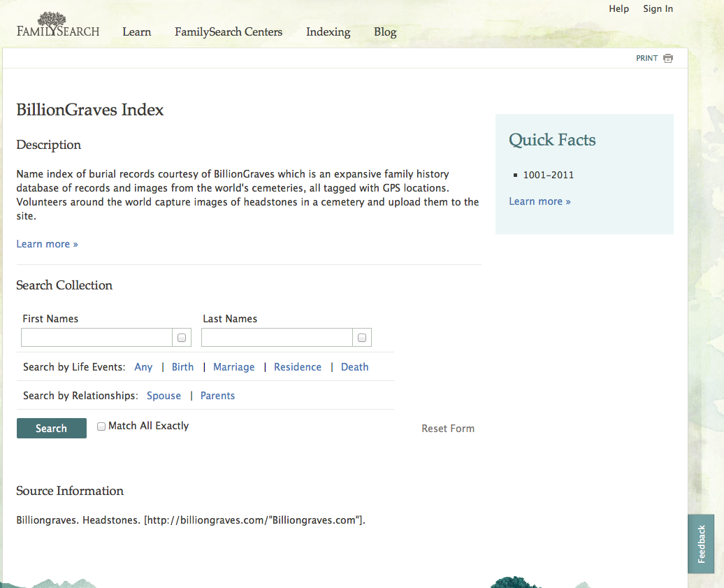Go to the Indexing page

coord(328,32)
